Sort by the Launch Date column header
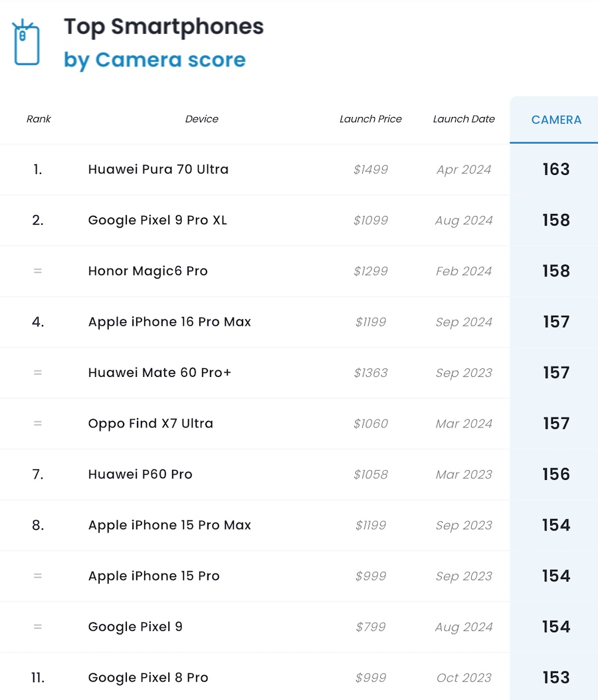The width and height of the screenshot is (598, 700). 464,119
